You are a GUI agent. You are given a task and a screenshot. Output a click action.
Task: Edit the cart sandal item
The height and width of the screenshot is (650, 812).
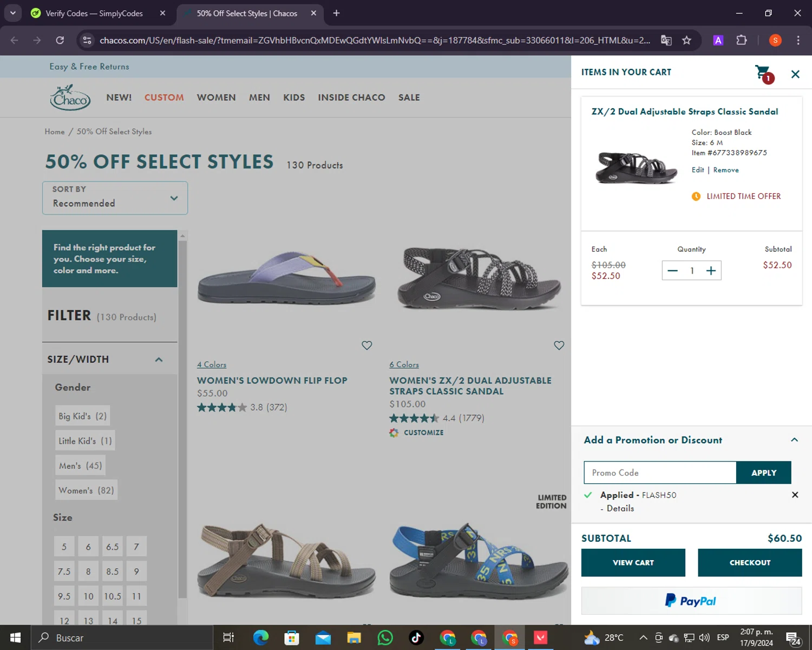pyautogui.click(x=698, y=170)
